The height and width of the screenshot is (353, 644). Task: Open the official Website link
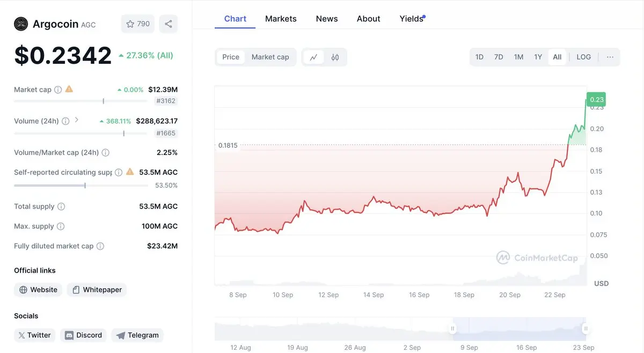[x=38, y=290]
